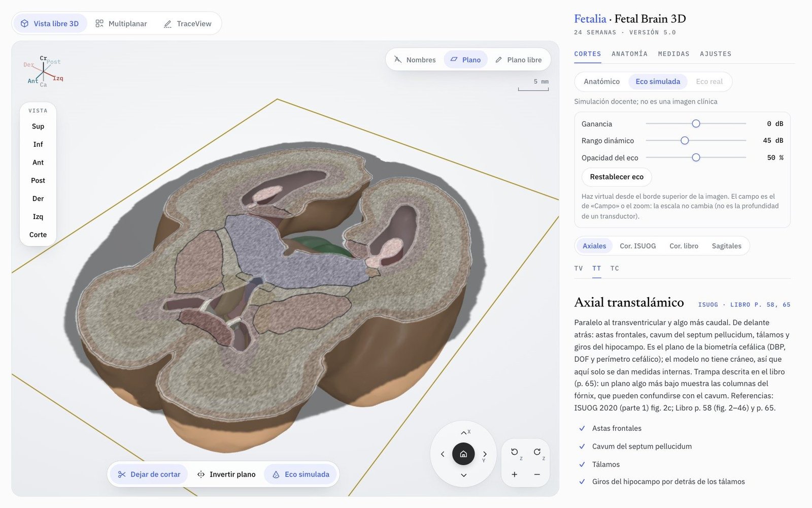The width and height of the screenshot is (812, 508).
Task: Set view to Izq
Action: (x=38, y=216)
